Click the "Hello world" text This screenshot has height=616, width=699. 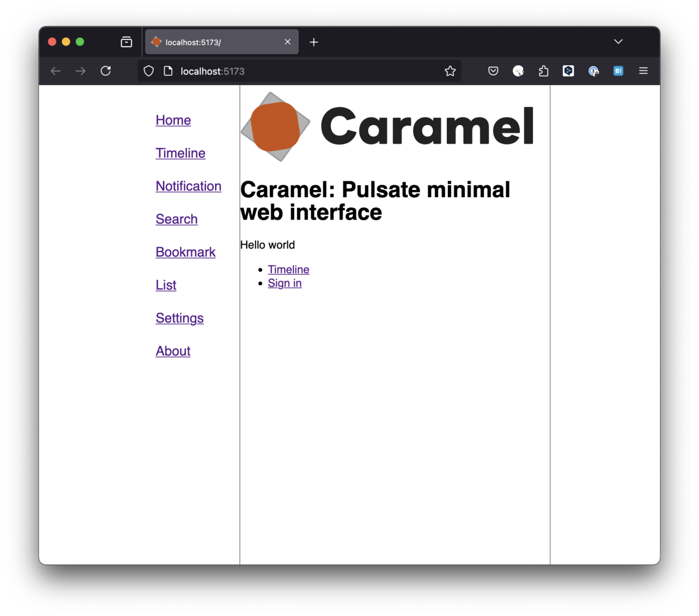tap(267, 245)
